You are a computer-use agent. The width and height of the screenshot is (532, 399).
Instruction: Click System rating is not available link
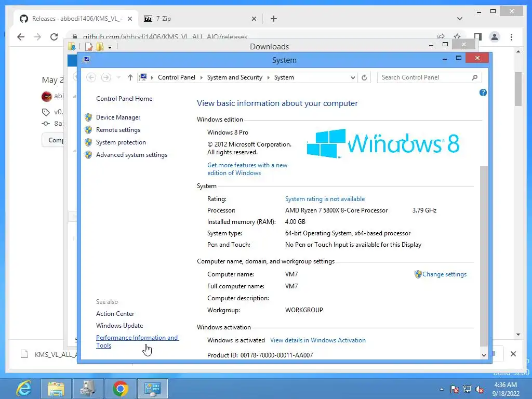[325, 199]
